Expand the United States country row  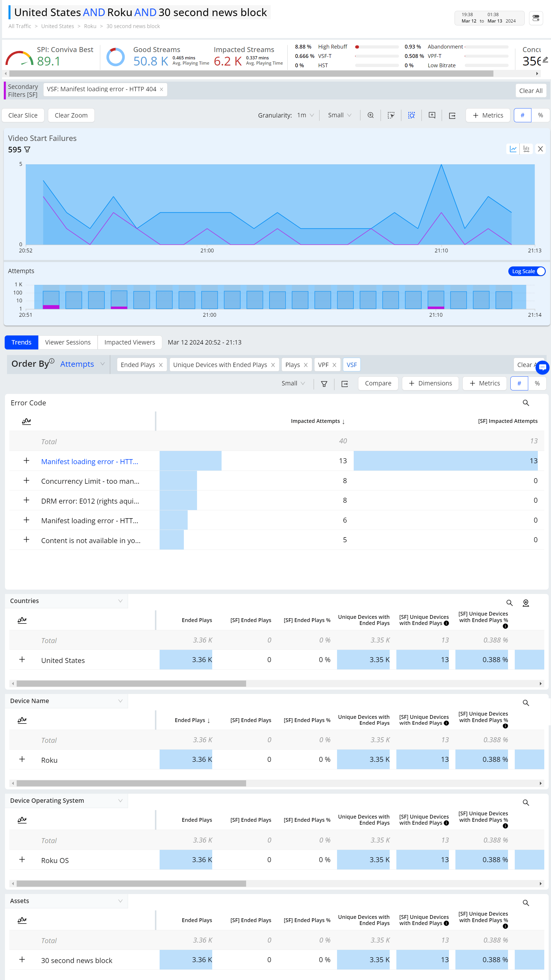(x=22, y=660)
